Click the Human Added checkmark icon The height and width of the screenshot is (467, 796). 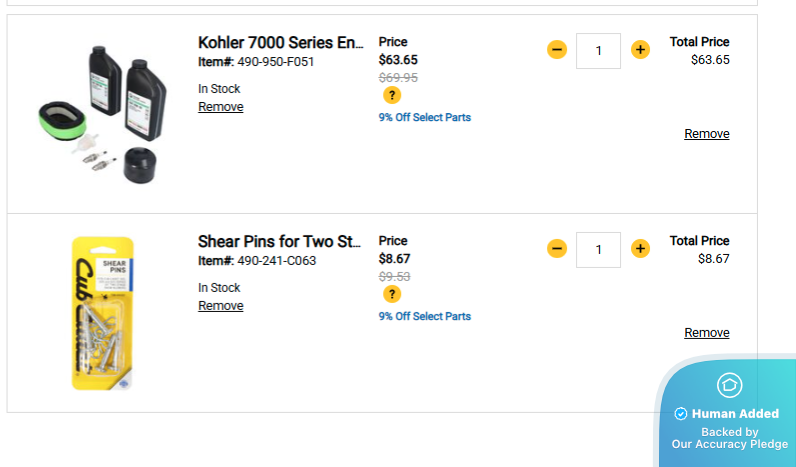(681, 414)
